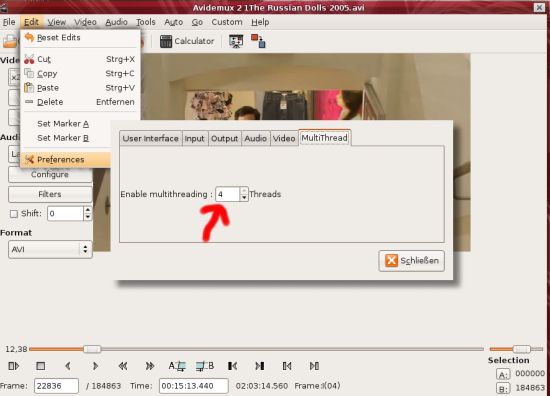Open the Go menu
Image resolution: width=550 pixels, height=396 pixels.
click(197, 22)
